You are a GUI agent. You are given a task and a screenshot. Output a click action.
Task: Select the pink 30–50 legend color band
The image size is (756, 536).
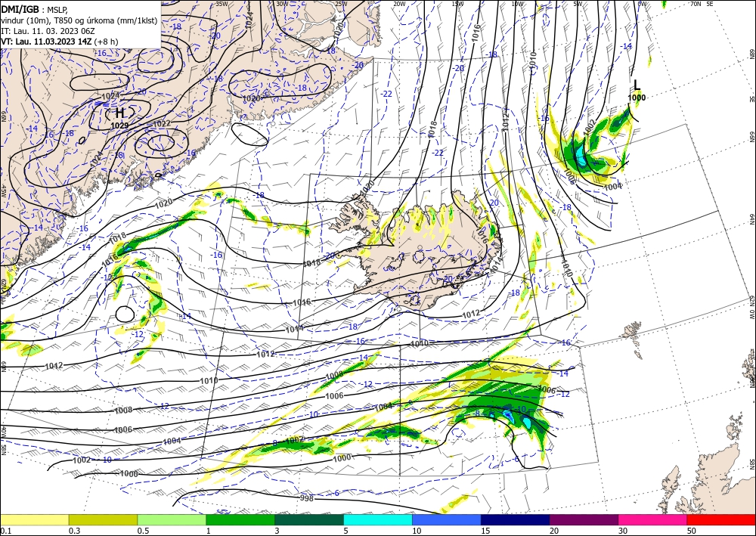click(653, 519)
